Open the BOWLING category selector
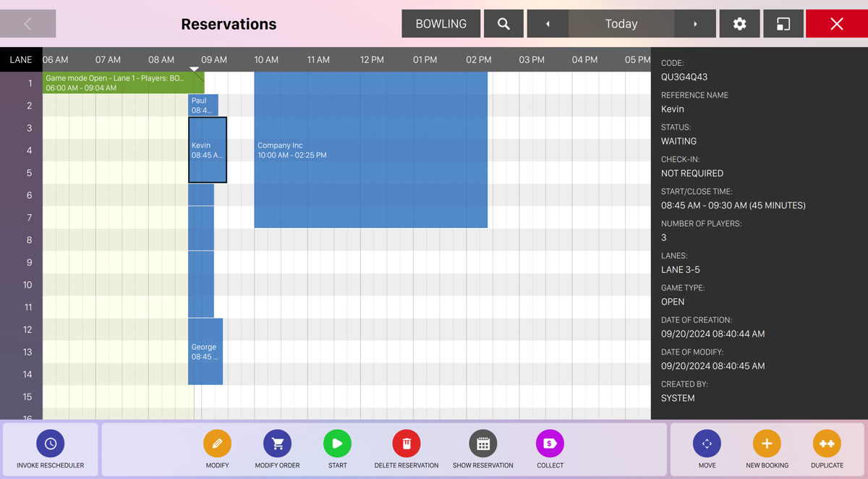Viewport: 868px width, 479px height. click(x=441, y=24)
